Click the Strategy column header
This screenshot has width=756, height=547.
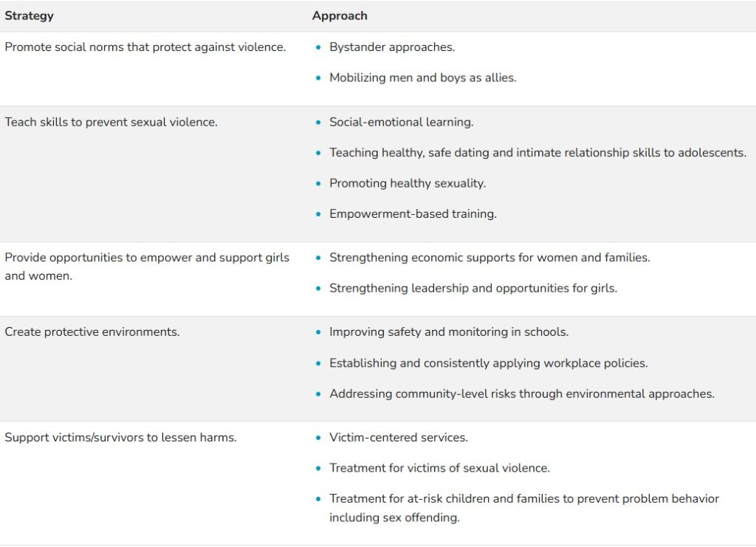(30, 16)
